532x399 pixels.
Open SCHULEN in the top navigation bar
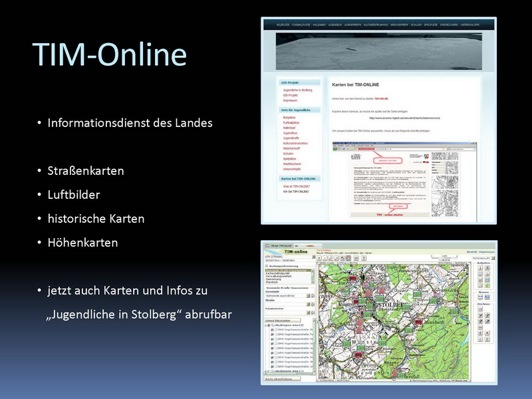[x=417, y=25]
